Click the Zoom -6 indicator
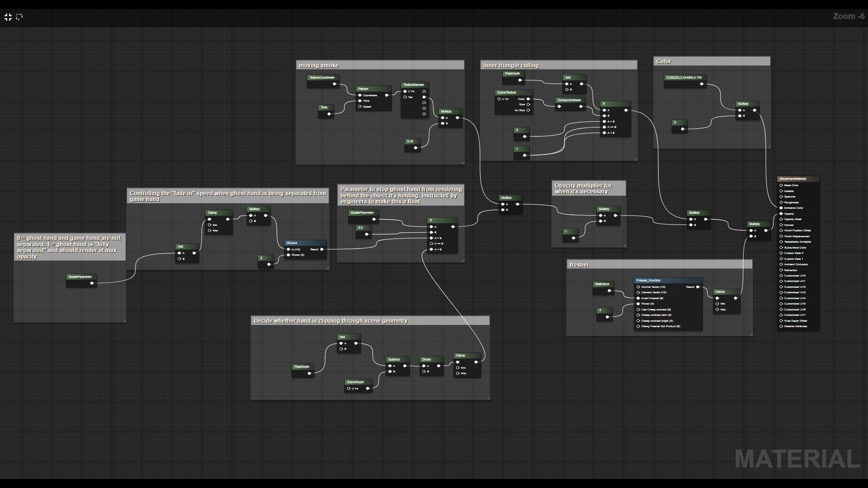 click(848, 16)
